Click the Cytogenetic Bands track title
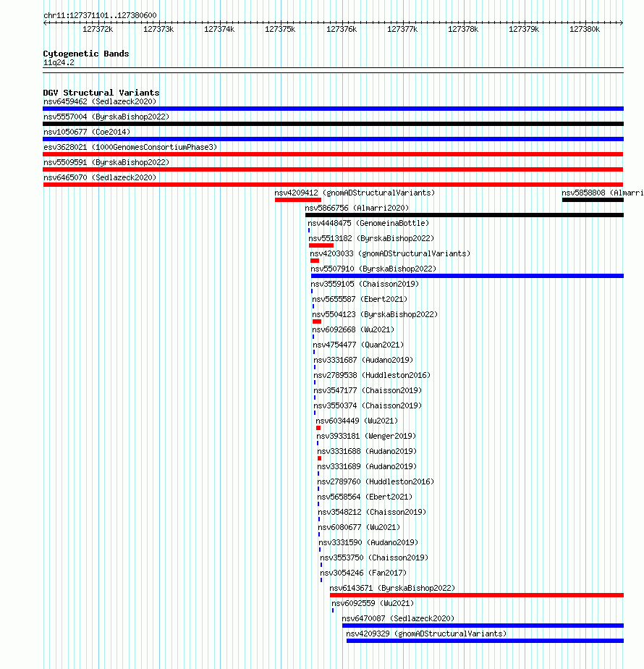Screen dimensions: 644x669 85,54
